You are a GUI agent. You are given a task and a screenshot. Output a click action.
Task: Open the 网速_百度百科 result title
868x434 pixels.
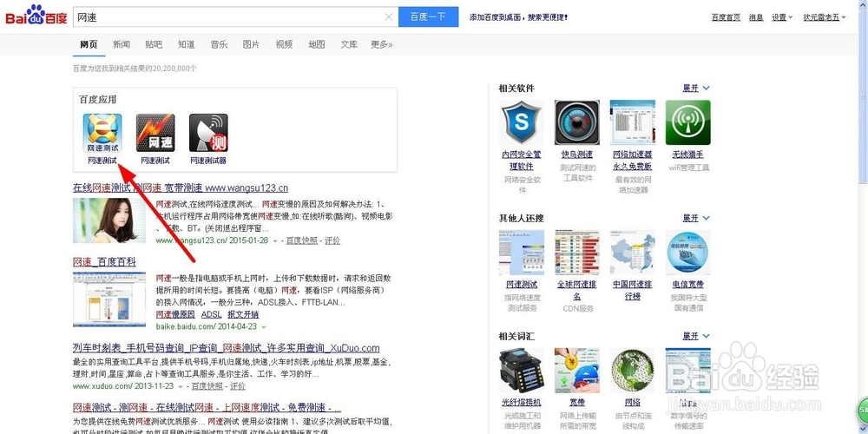pos(105,262)
